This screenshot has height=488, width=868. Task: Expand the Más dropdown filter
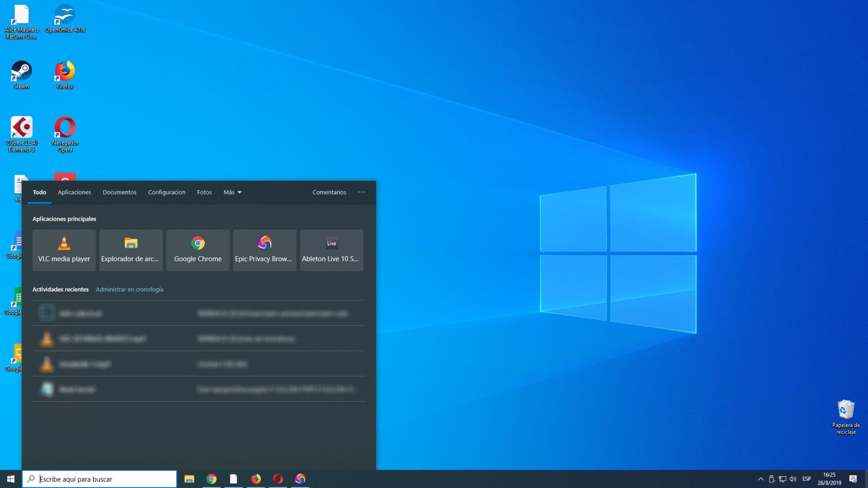tap(232, 192)
